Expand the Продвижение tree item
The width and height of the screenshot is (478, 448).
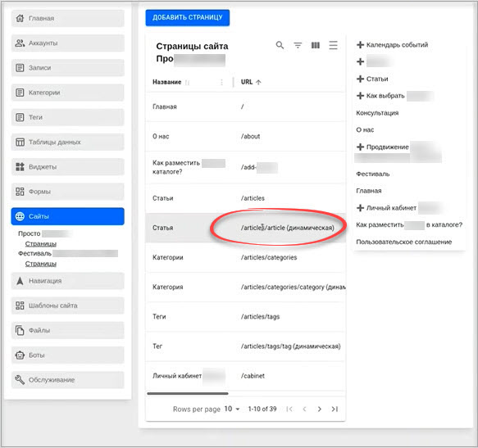point(360,147)
